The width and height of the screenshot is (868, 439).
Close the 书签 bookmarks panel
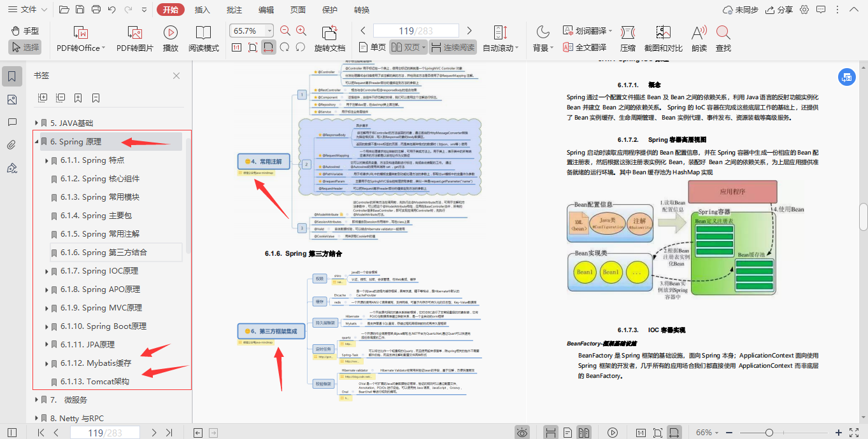[x=176, y=76]
